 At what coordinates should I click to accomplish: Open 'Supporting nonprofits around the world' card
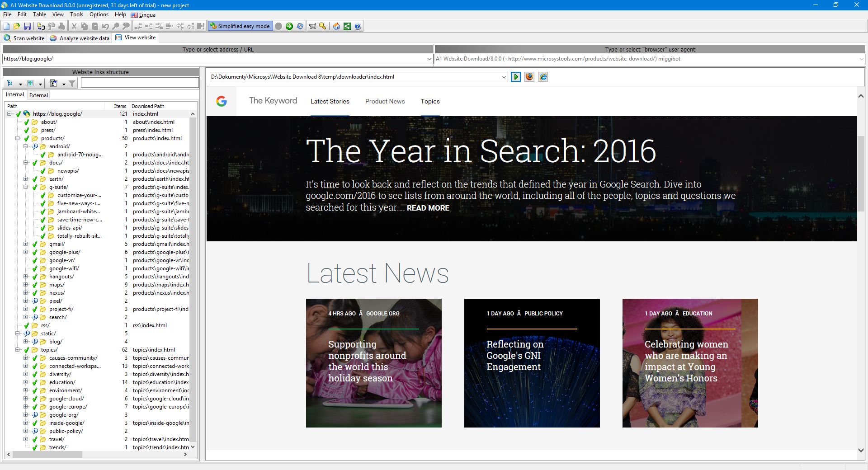pyautogui.click(x=374, y=363)
